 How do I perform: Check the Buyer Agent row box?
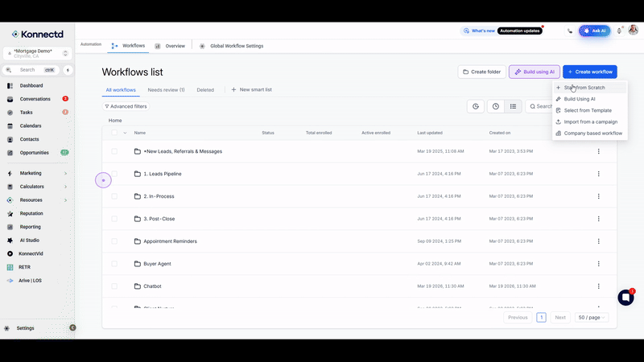click(x=114, y=264)
